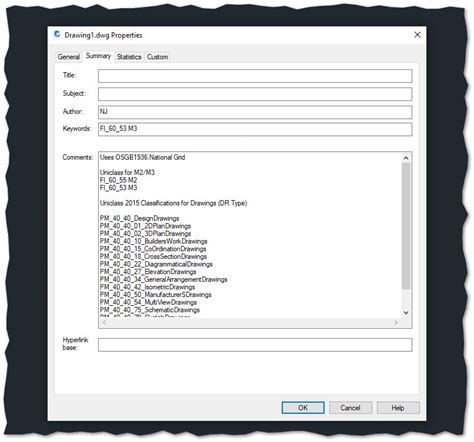Click the 'Keywords:' field label
Image resolution: width=474 pixels, height=442 pixels.
click(x=77, y=129)
